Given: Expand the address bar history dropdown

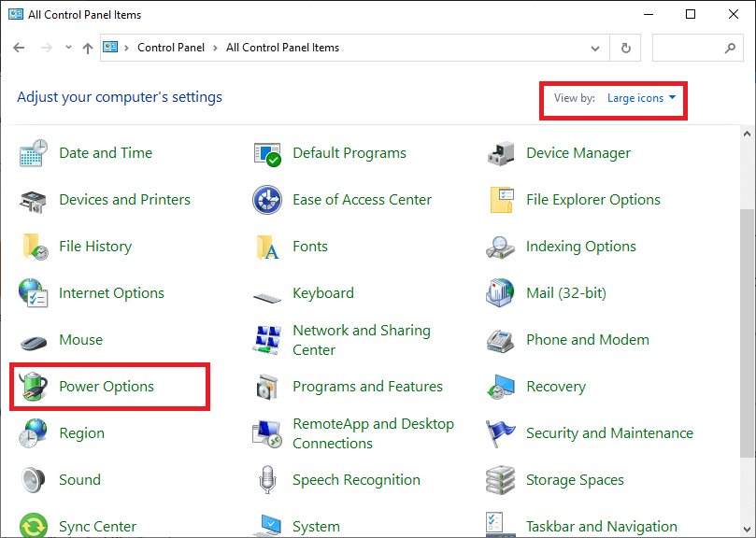Looking at the screenshot, I should [x=594, y=47].
